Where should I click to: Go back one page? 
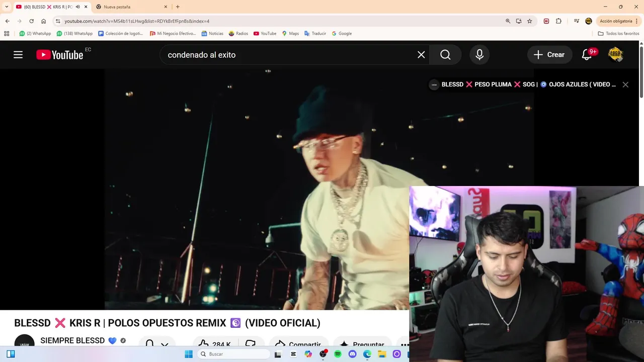click(7, 21)
